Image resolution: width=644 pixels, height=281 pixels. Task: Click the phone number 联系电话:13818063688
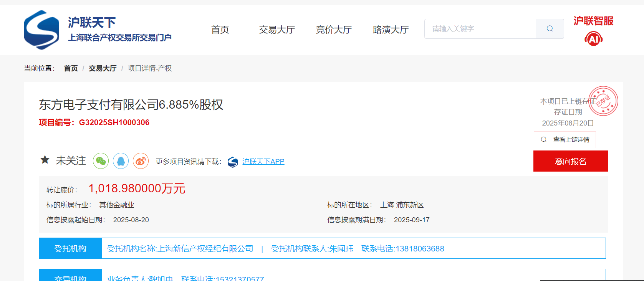[403, 249]
